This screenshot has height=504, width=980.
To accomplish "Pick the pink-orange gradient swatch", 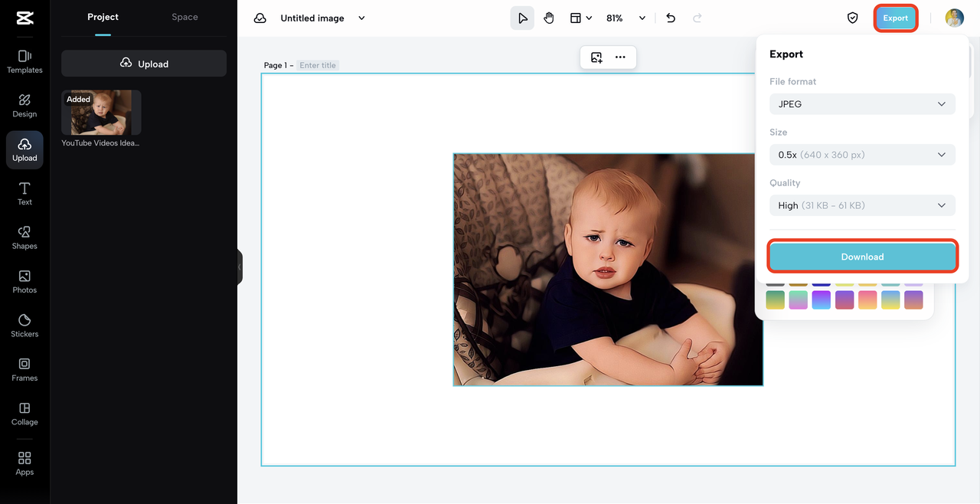I will pyautogui.click(x=867, y=299).
